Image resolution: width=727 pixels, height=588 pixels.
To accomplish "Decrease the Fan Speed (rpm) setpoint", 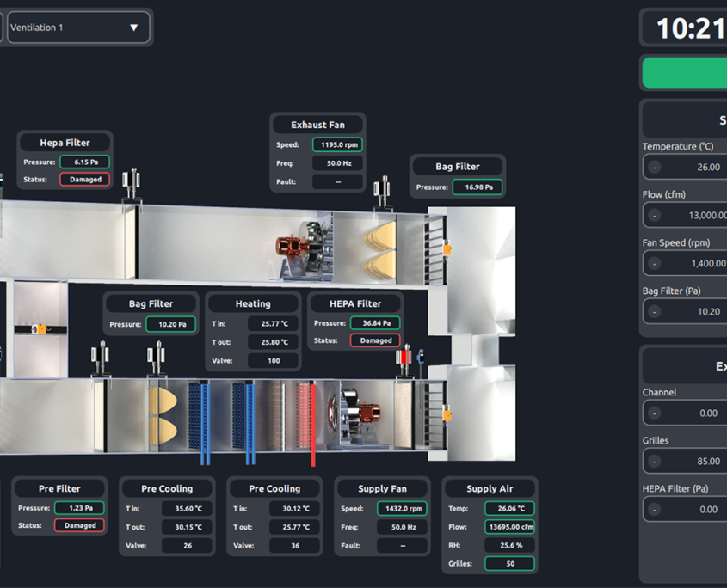I will (x=655, y=264).
